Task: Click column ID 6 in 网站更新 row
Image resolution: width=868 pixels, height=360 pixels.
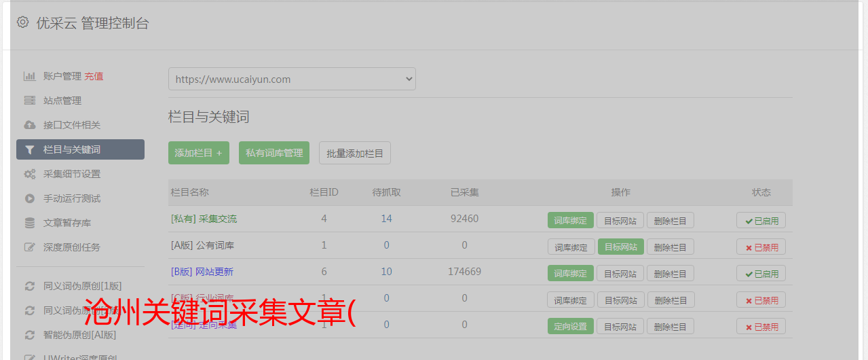Action: click(x=324, y=272)
